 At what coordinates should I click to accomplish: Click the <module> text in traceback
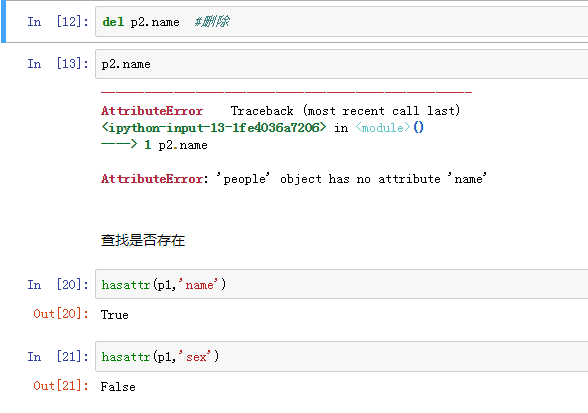click(x=383, y=128)
